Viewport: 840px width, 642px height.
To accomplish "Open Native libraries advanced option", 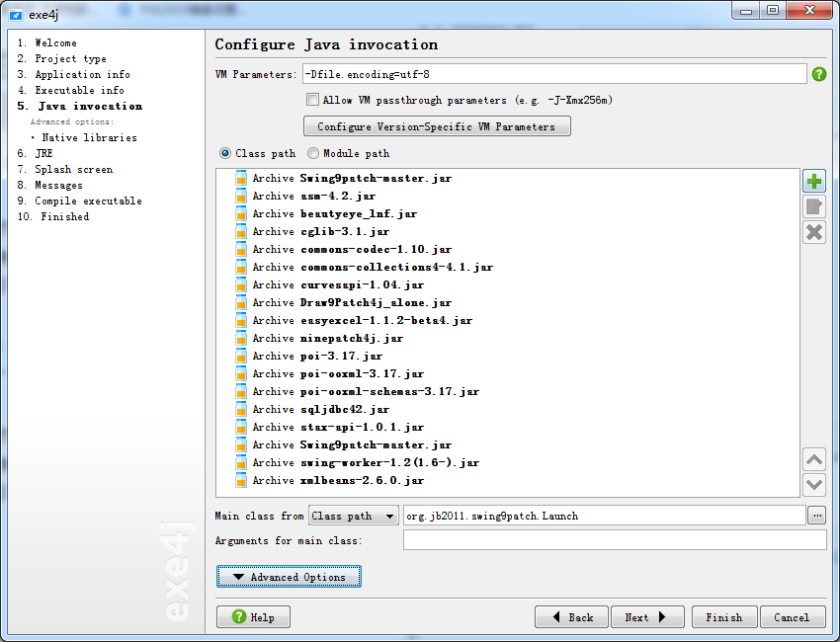I will (x=89, y=137).
